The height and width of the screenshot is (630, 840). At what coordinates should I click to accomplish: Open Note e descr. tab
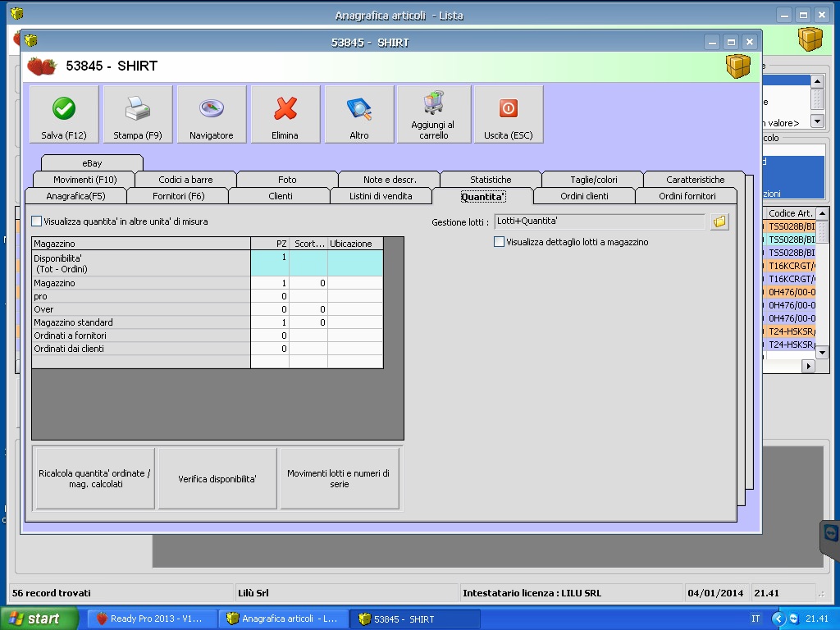[x=390, y=180]
